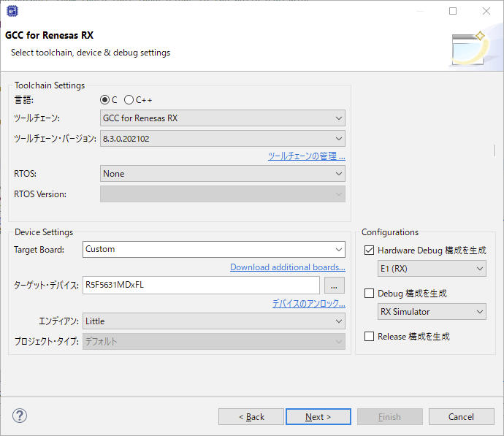Maximize the wizard dialog window
This screenshot has width=504, height=436.
pyautogui.click(x=453, y=11)
